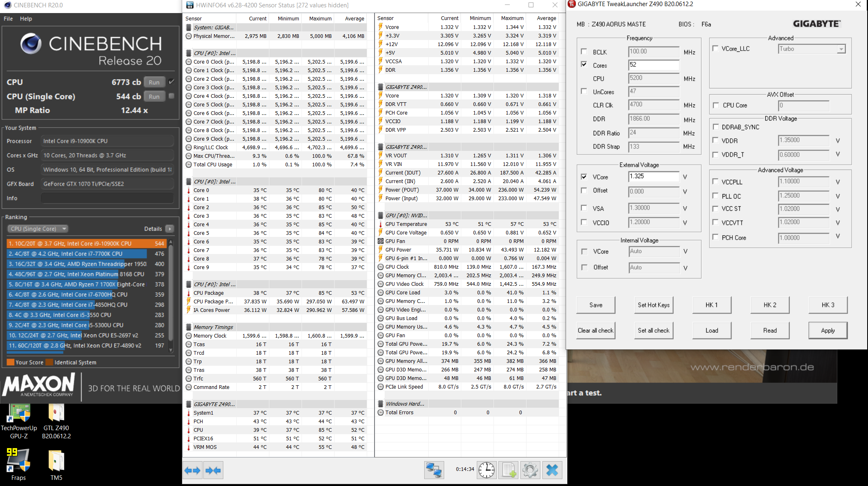
Task: Uncheck the Cores frequency checkbox
Action: (584, 64)
